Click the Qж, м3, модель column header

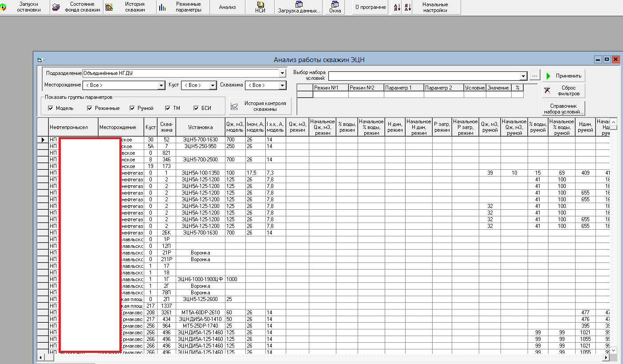coord(235,127)
